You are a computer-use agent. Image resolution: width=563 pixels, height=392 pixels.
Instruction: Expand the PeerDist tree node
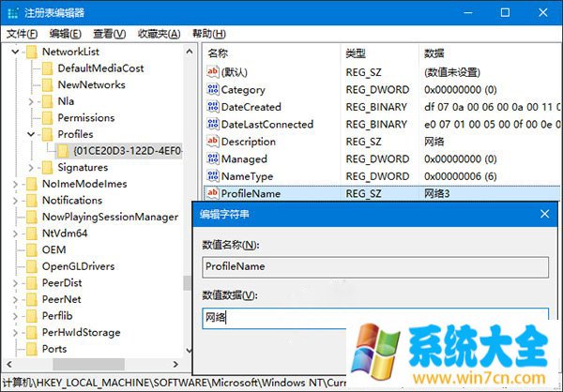pyautogui.click(x=15, y=283)
